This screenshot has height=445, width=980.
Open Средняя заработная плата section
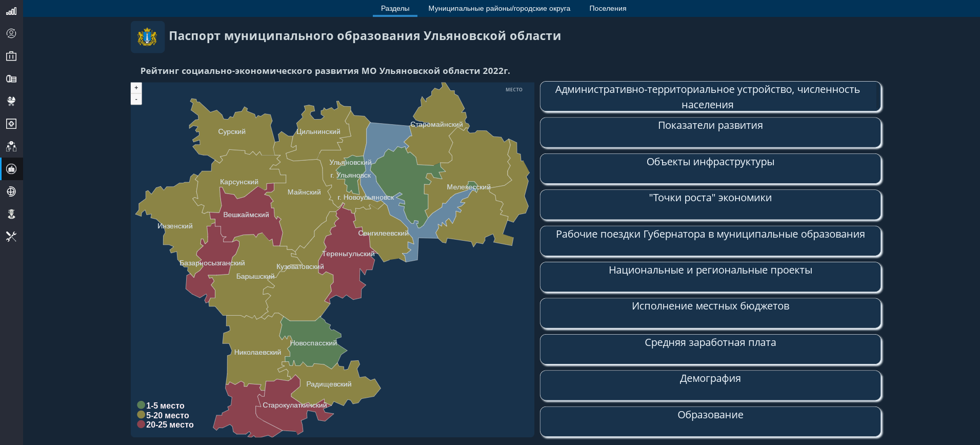click(711, 350)
